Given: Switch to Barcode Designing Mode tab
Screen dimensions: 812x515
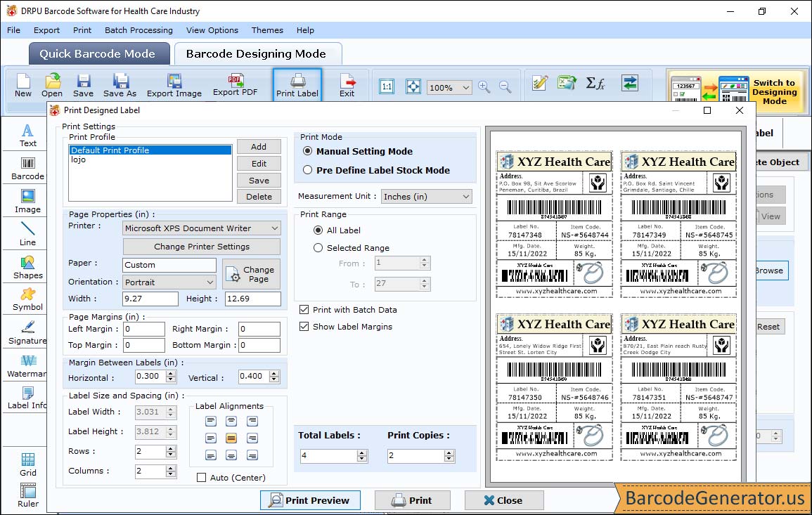Looking at the screenshot, I should tap(257, 54).
